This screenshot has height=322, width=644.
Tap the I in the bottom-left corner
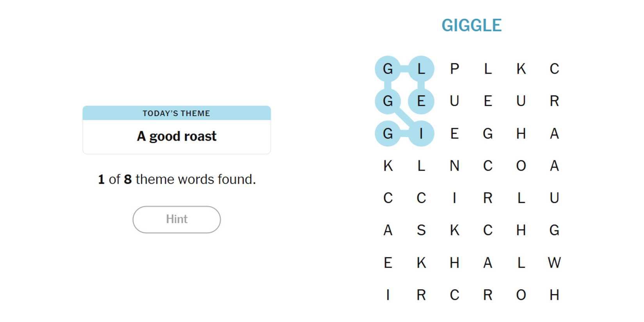388,295
